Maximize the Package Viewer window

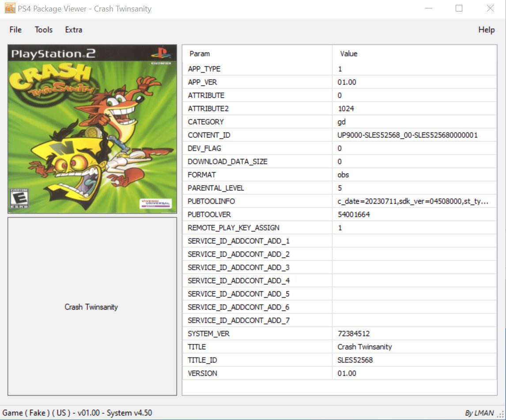(459, 8)
